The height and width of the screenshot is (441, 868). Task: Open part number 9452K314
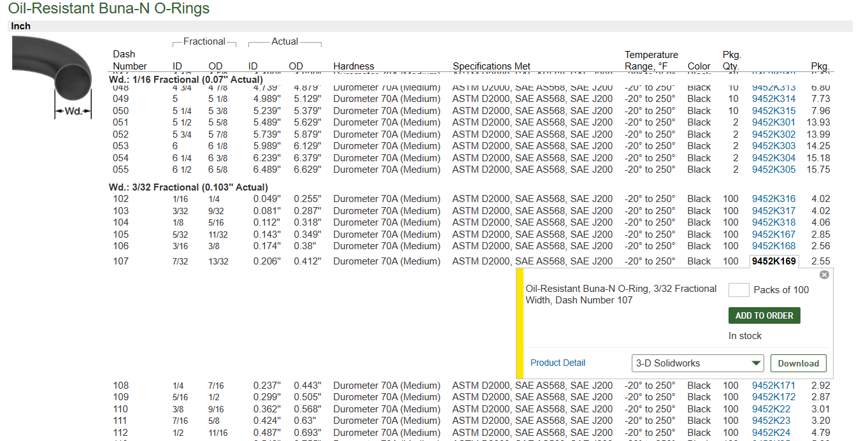pyautogui.click(x=773, y=99)
